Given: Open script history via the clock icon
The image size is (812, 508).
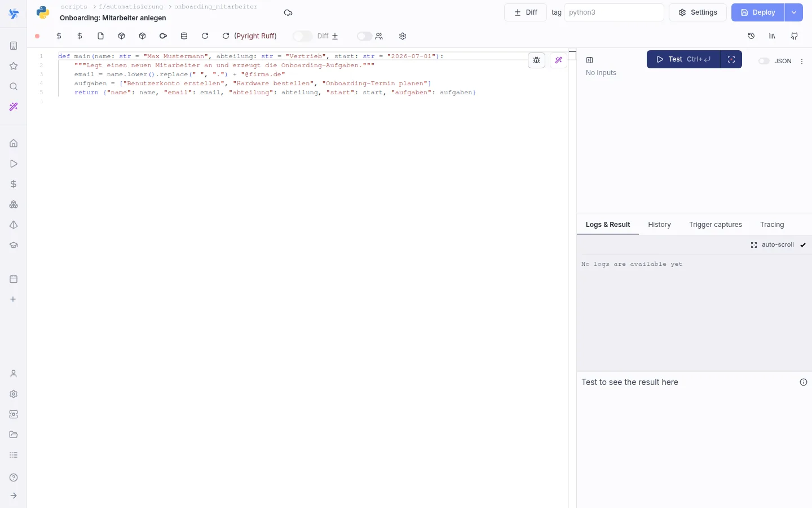Looking at the screenshot, I should coord(751,36).
